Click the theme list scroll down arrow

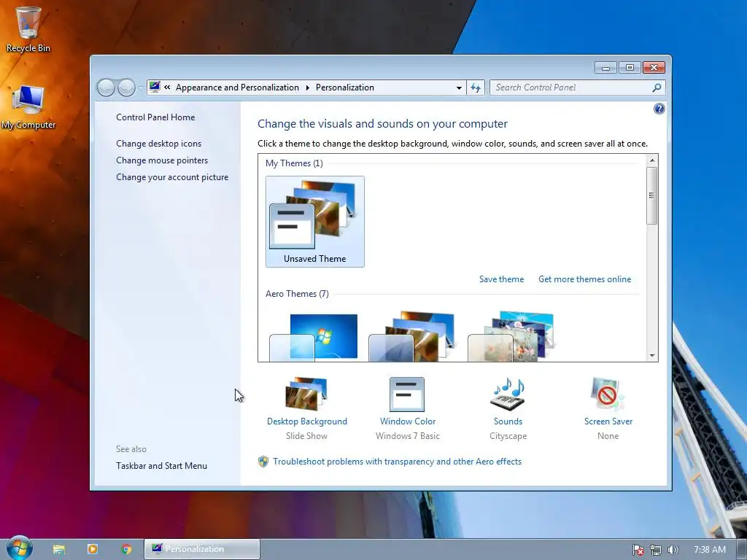[652, 356]
